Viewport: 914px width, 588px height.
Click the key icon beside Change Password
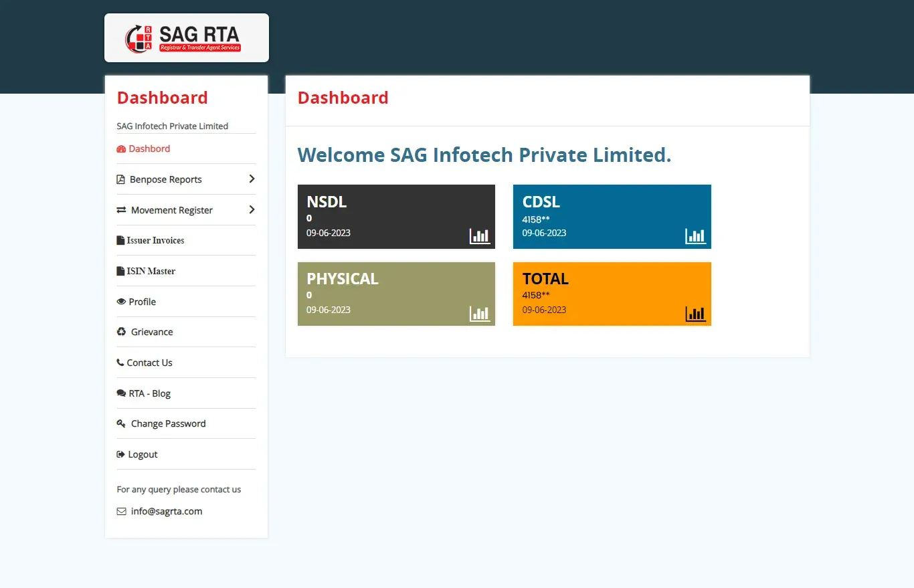click(121, 424)
